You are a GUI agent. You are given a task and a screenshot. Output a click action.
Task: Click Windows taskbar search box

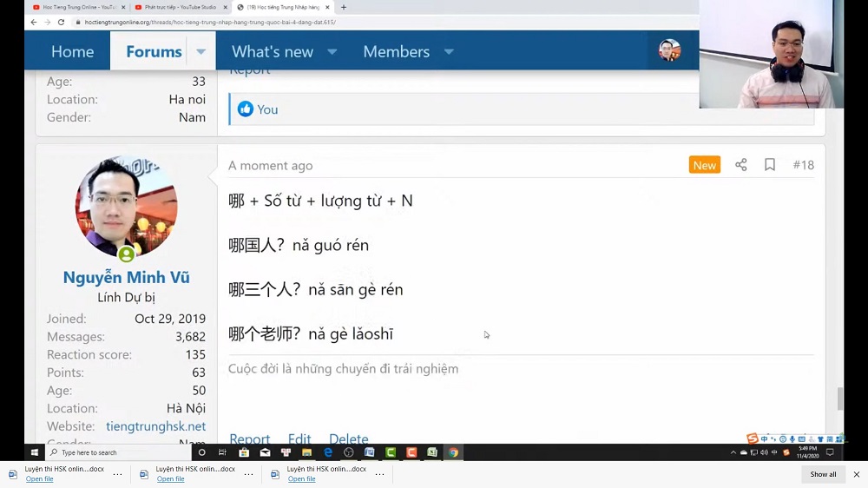click(118, 452)
